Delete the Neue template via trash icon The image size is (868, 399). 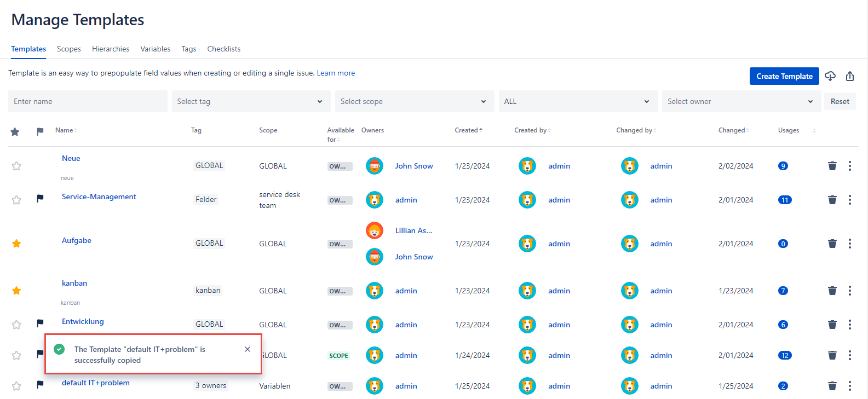pyautogui.click(x=832, y=166)
